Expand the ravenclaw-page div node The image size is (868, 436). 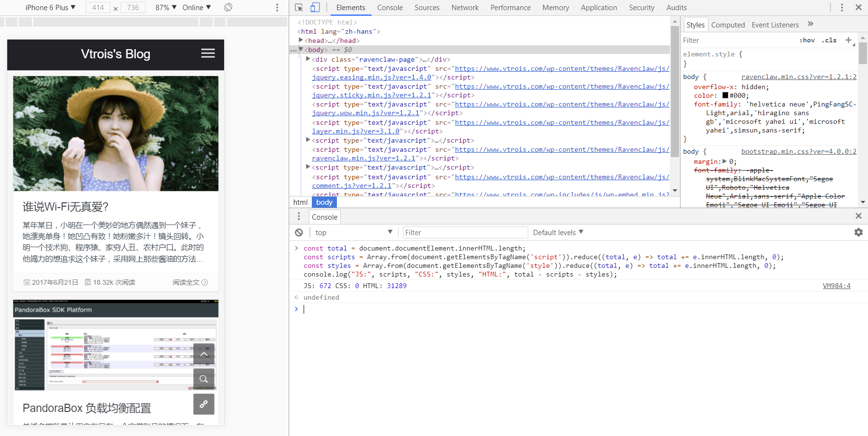tap(308, 59)
